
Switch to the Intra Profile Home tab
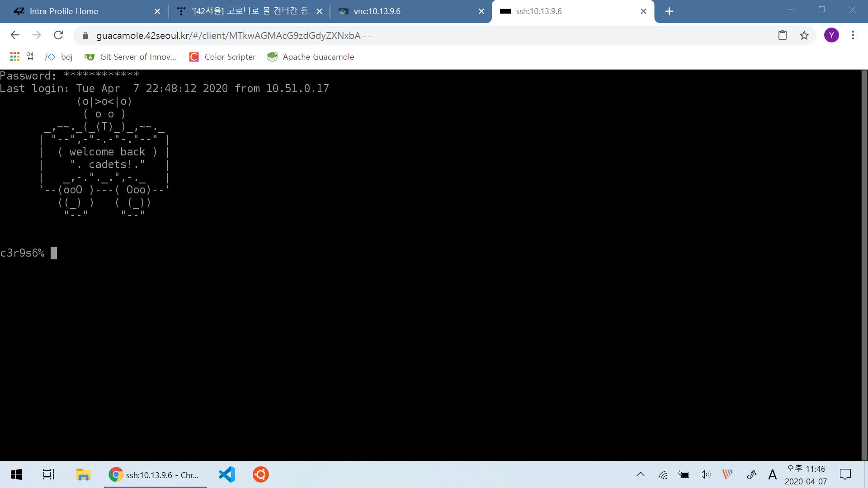click(63, 11)
